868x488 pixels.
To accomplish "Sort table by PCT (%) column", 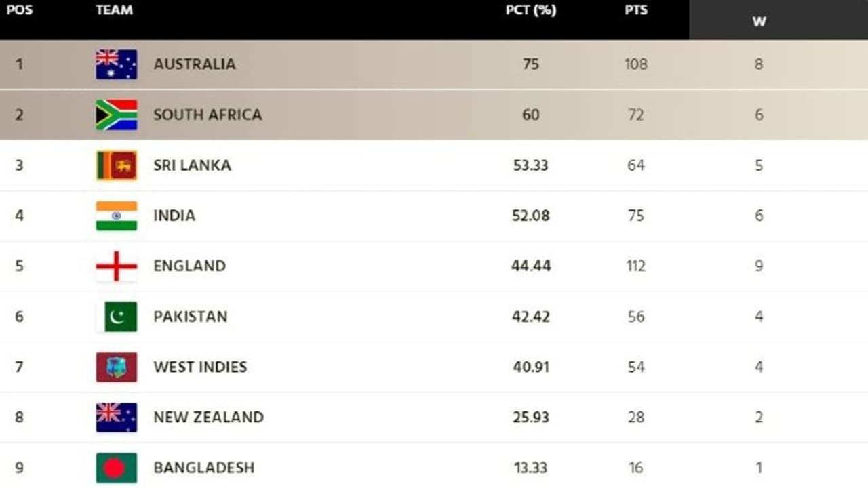I will coord(530,11).
